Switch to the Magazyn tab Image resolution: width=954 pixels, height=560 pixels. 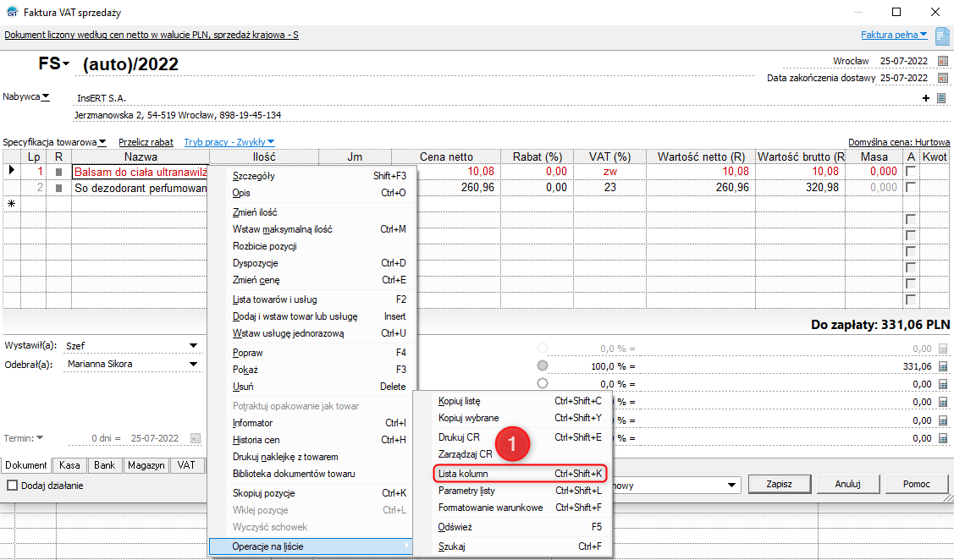click(146, 465)
